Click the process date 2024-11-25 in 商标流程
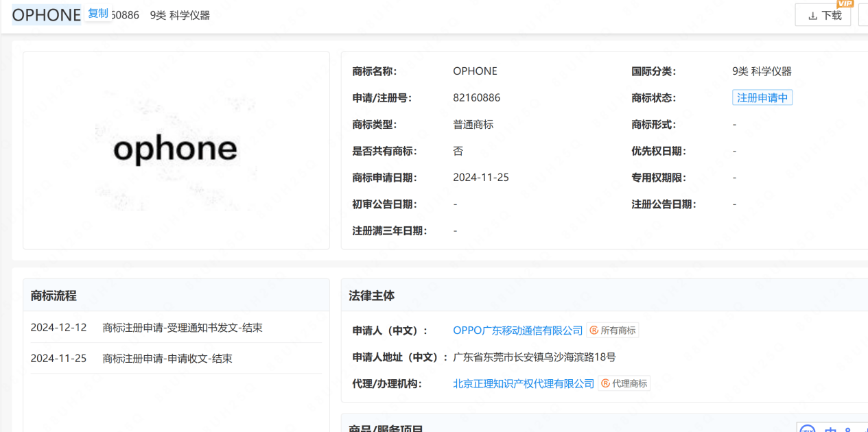The height and width of the screenshot is (432, 868). pos(58,359)
